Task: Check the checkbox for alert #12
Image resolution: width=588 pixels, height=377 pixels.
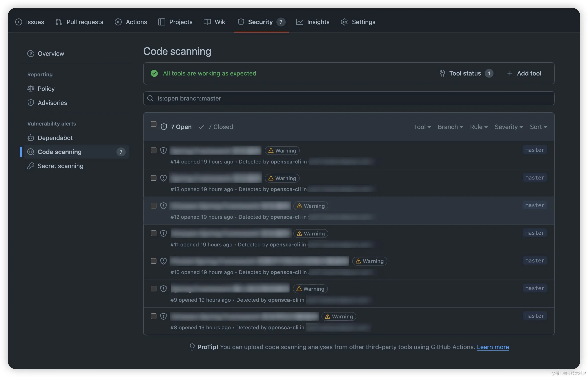Action: 153,206
